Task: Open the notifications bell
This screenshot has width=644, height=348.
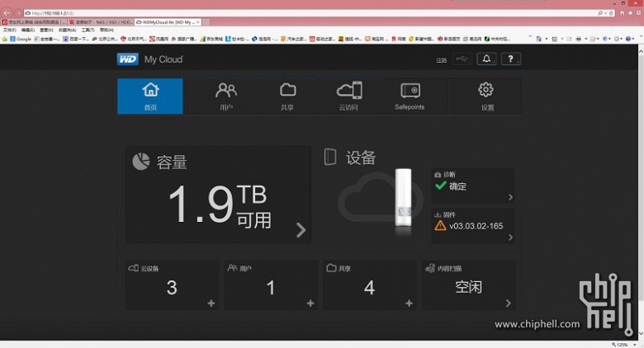Action: coord(486,59)
